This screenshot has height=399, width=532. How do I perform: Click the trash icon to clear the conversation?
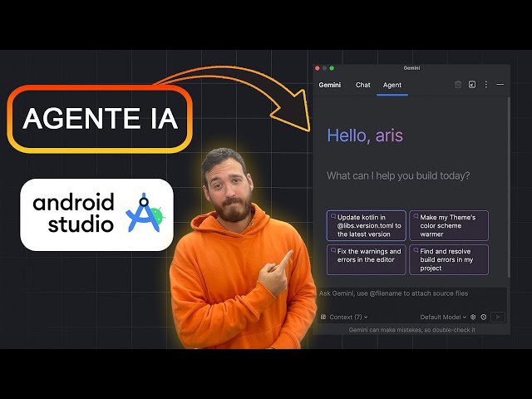(x=458, y=85)
